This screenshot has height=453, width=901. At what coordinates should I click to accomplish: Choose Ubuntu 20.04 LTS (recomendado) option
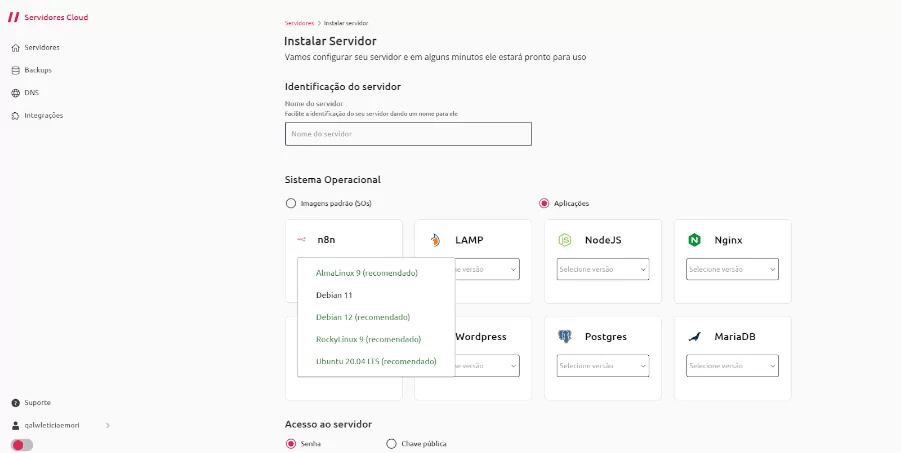point(376,361)
